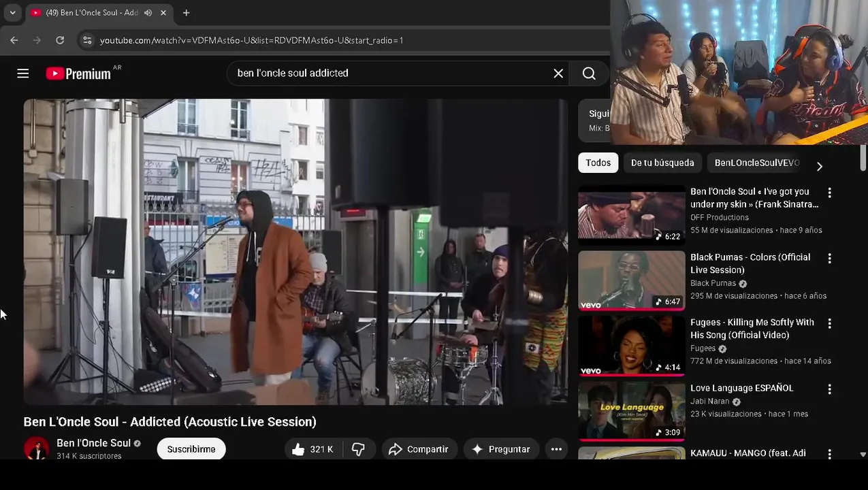Open options for KAMAUU - MANGO
Screen dimensions: 868x490
[829, 454]
